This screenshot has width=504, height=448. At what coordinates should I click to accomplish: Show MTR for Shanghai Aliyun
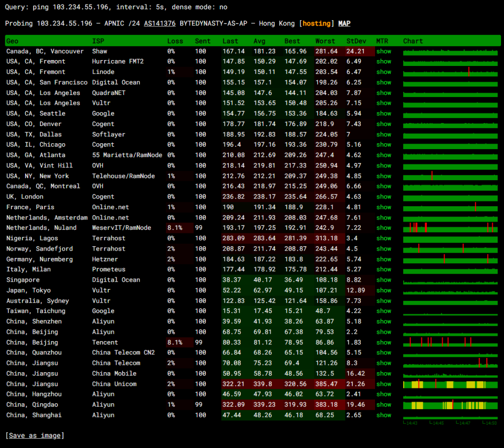click(x=384, y=415)
